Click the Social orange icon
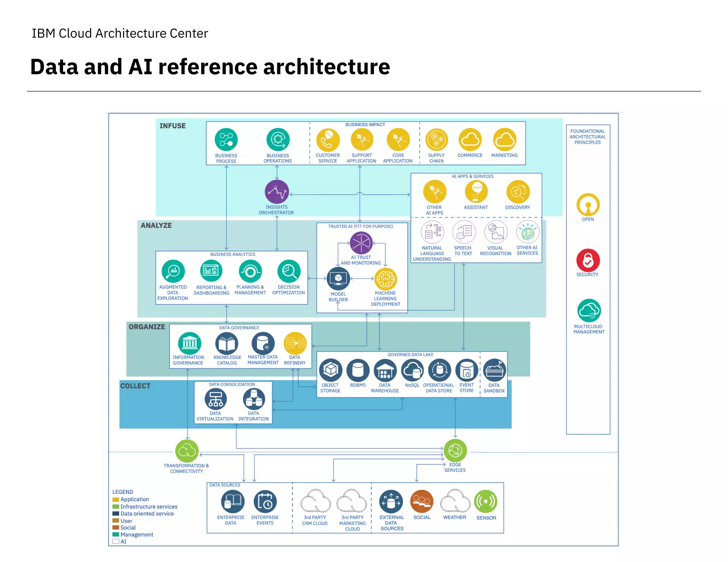The width and height of the screenshot is (728, 562). click(x=422, y=502)
